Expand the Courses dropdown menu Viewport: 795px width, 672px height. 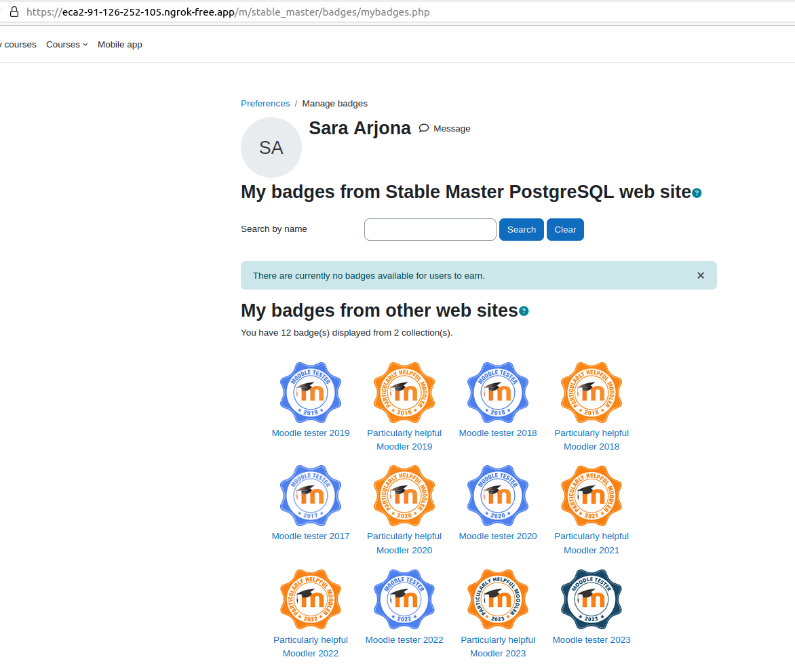67,45
